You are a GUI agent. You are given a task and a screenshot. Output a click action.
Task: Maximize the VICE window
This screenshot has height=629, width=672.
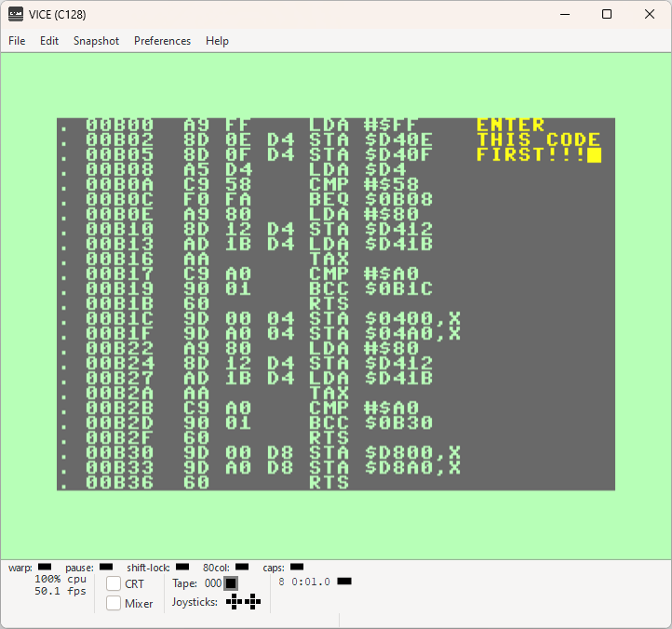607,14
